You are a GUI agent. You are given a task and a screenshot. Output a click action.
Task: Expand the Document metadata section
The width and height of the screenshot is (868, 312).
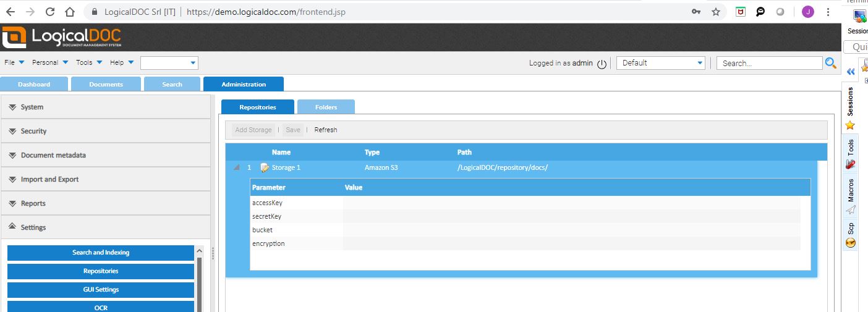[x=106, y=155]
